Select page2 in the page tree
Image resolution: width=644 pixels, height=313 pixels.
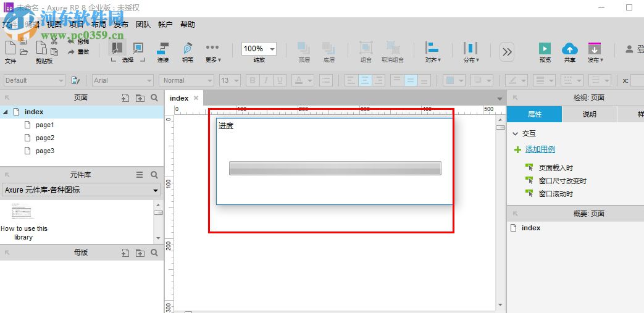[x=45, y=138]
